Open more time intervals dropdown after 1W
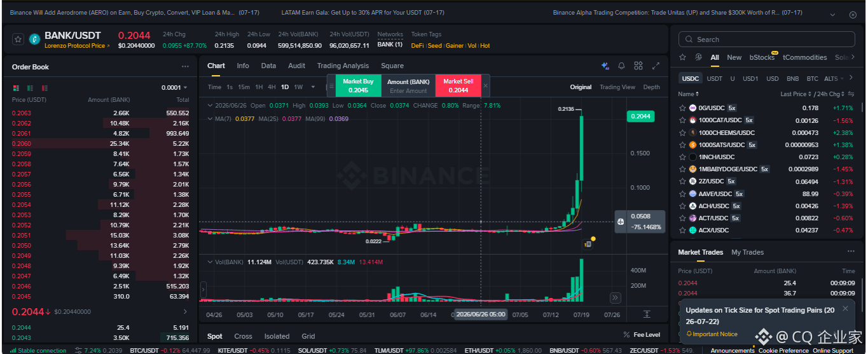The width and height of the screenshot is (868, 354). [312, 87]
